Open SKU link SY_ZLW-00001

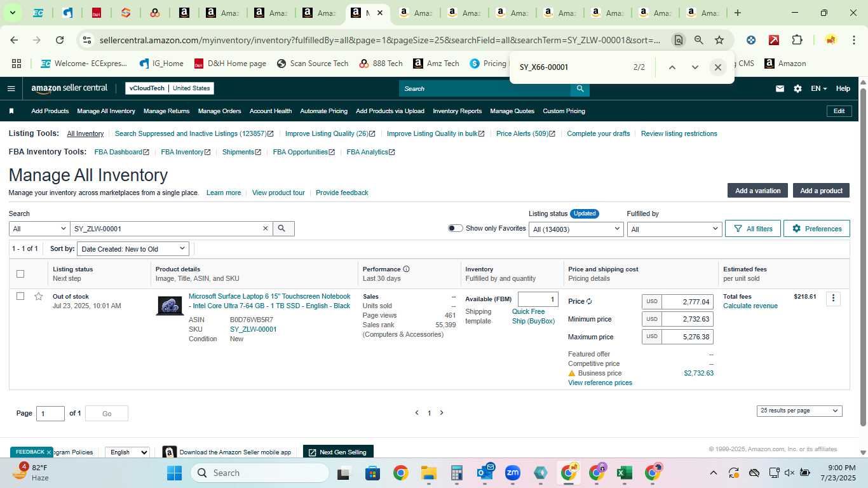pyautogui.click(x=253, y=329)
